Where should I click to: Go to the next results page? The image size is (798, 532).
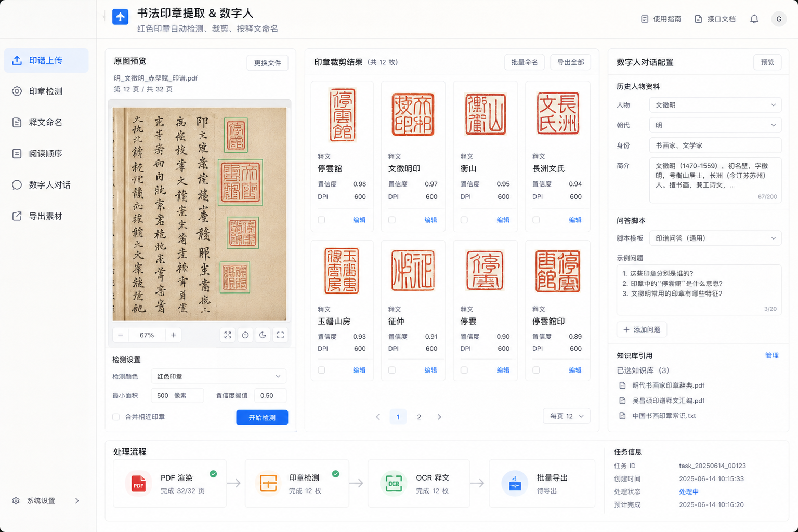tap(439, 417)
